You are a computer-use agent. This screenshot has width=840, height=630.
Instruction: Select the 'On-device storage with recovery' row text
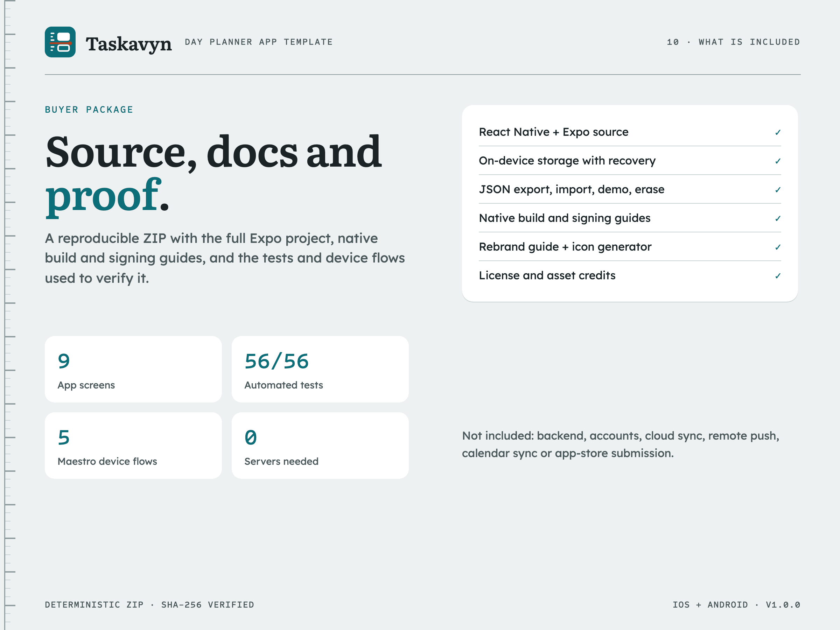(x=567, y=161)
